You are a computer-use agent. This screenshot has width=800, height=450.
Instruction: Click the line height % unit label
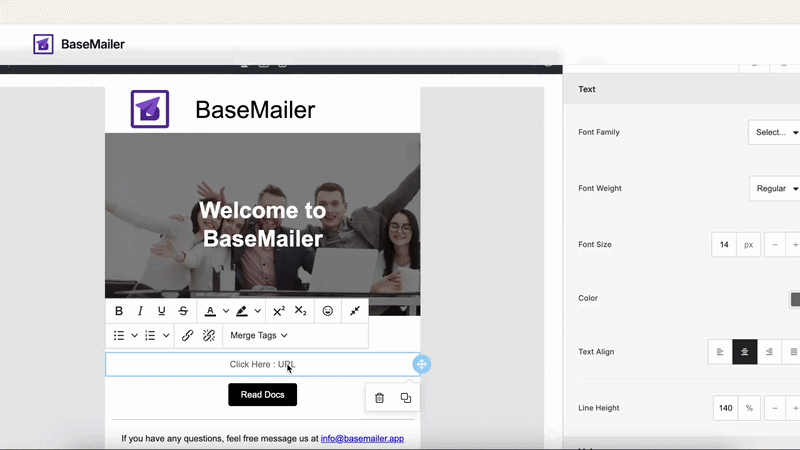[749, 408]
